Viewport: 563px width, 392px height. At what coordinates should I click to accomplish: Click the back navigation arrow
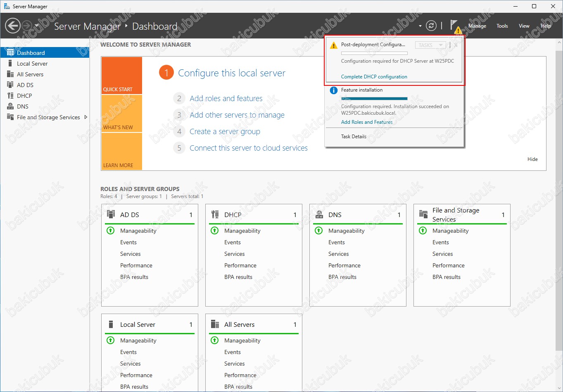12,26
